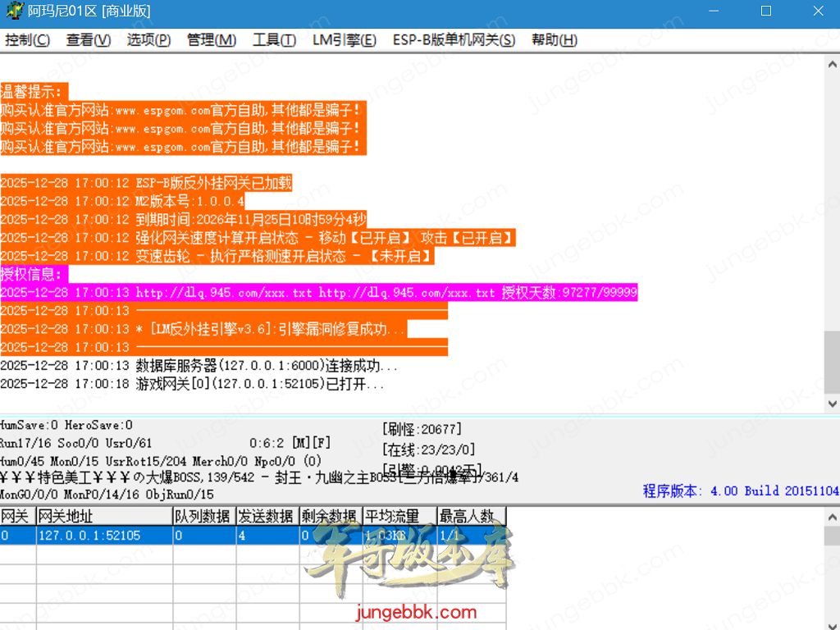Click the application icon in the title bar

13,11
